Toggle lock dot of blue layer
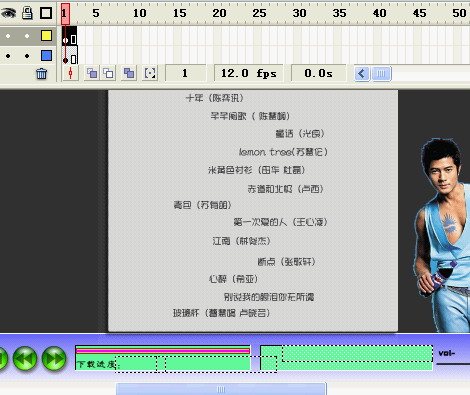Viewport: 470px width, 395px height. (27, 56)
